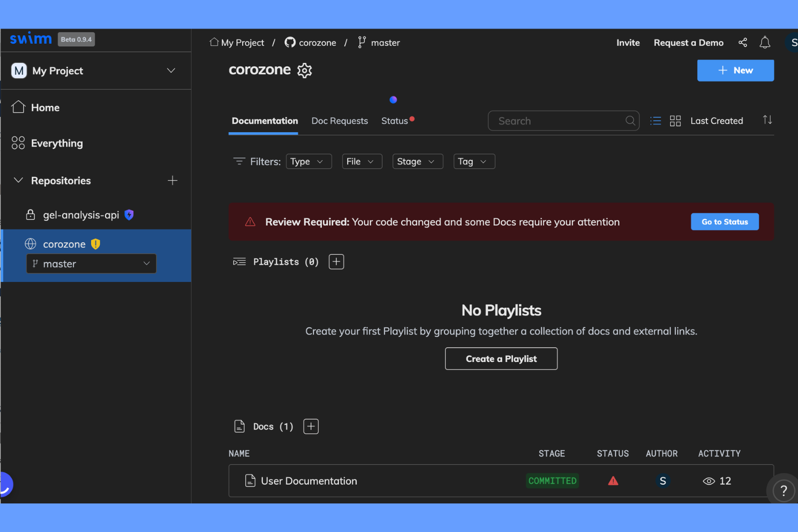This screenshot has width=798, height=532.
Task: Click the search magnifier icon
Action: pyautogui.click(x=630, y=121)
